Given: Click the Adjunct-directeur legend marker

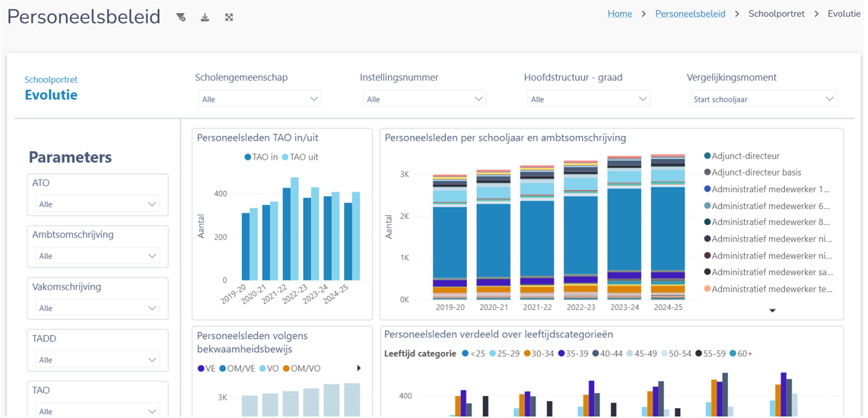Looking at the screenshot, I should click(x=707, y=156).
